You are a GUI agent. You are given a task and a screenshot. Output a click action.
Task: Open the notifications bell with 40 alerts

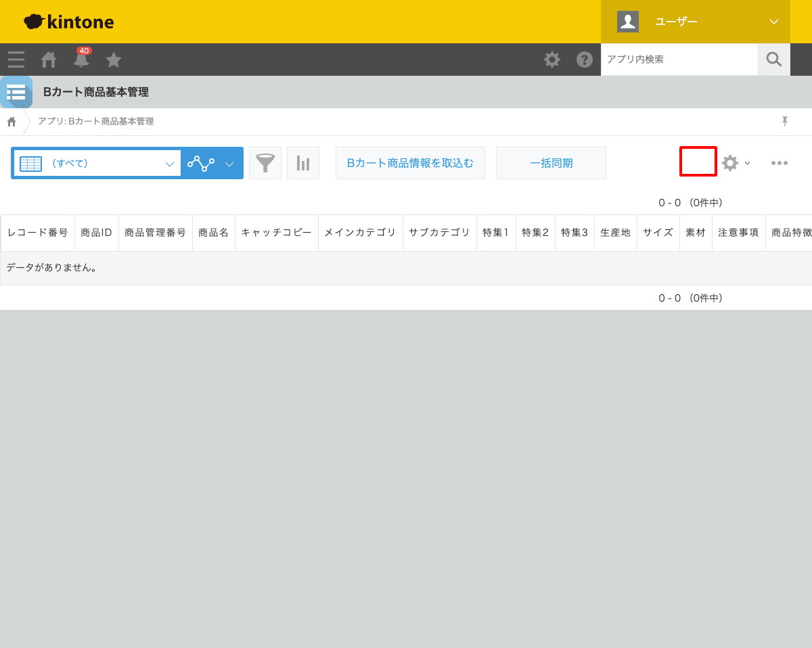(81, 60)
